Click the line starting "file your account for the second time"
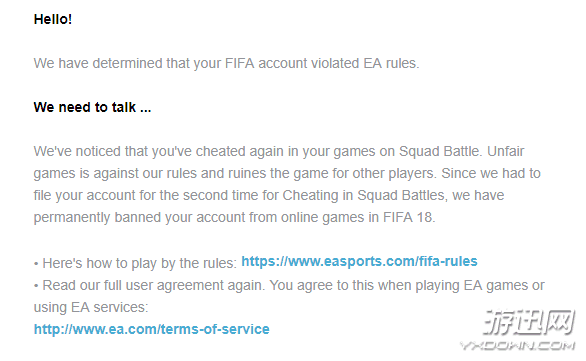586x361 pixels. (269, 195)
